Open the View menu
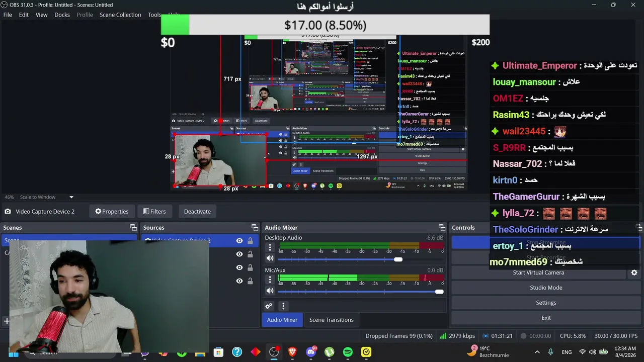Image resolution: width=644 pixels, height=362 pixels. [x=42, y=15]
